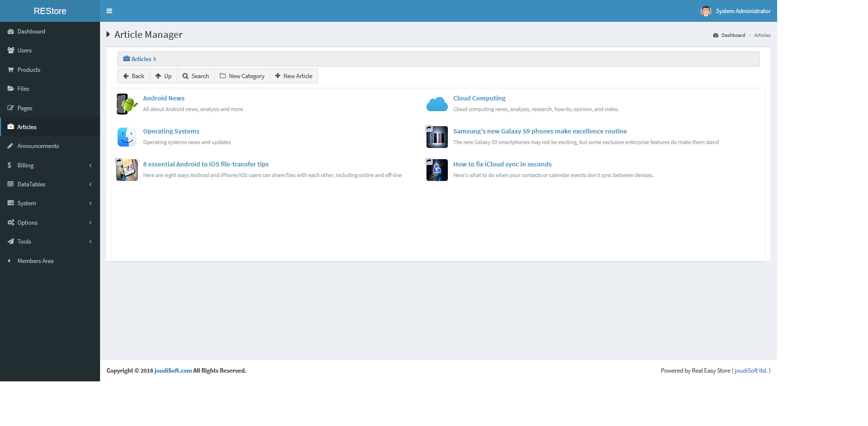
Task: Open Dashboard in the sidebar menu
Action: [50, 32]
